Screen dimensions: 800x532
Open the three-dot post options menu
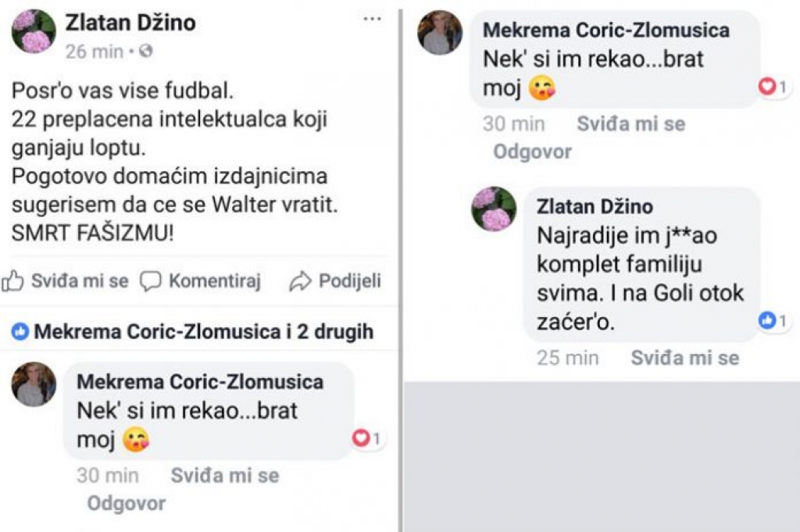click(x=372, y=20)
